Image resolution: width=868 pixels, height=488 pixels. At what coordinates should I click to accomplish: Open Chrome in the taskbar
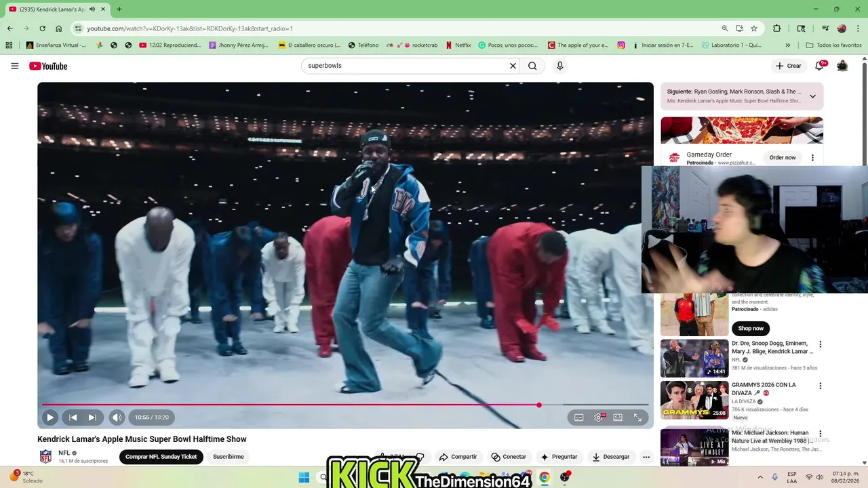(x=544, y=477)
